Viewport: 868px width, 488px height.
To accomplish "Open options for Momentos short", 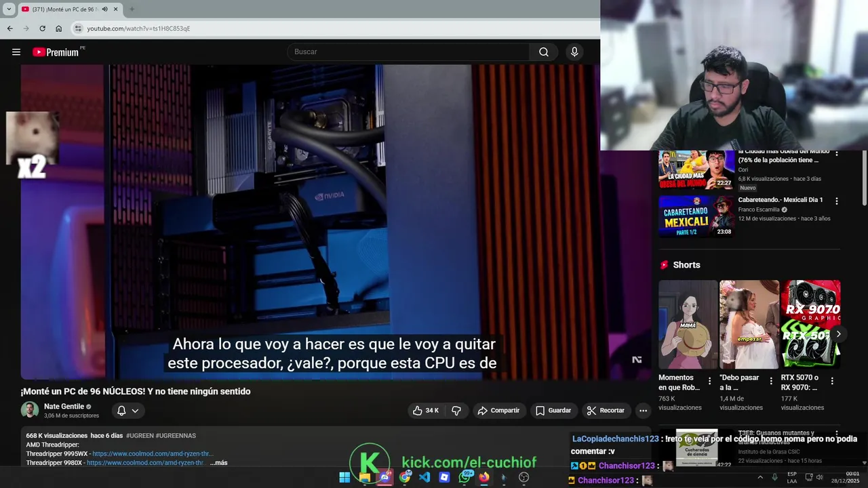I will [710, 381].
